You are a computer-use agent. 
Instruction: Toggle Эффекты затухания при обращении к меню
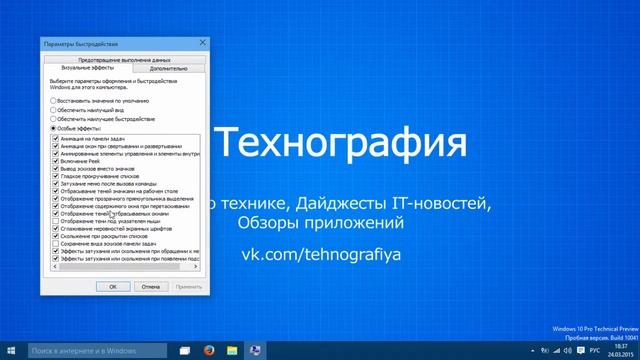tap(56, 251)
